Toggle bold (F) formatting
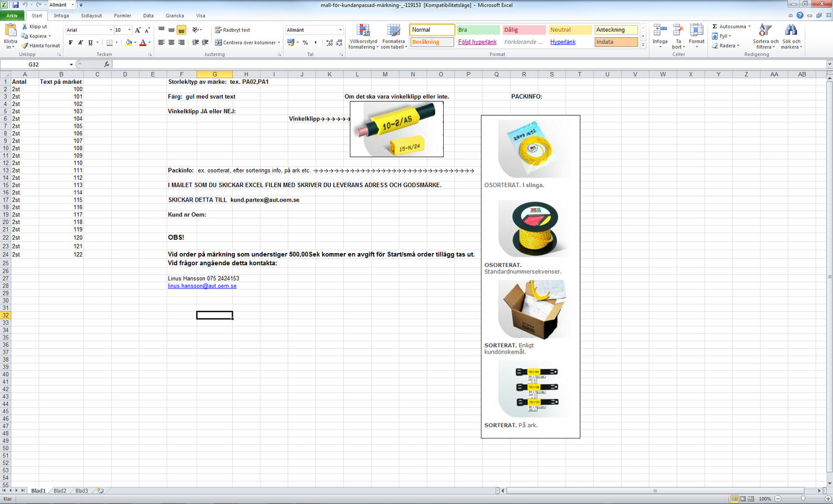 [x=71, y=43]
